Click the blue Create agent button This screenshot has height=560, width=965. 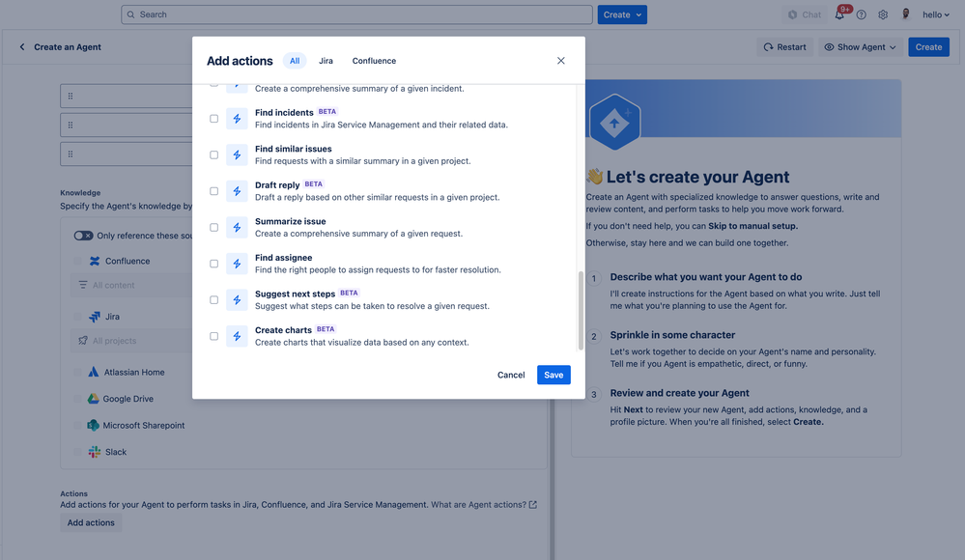click(x=928, y=46)
